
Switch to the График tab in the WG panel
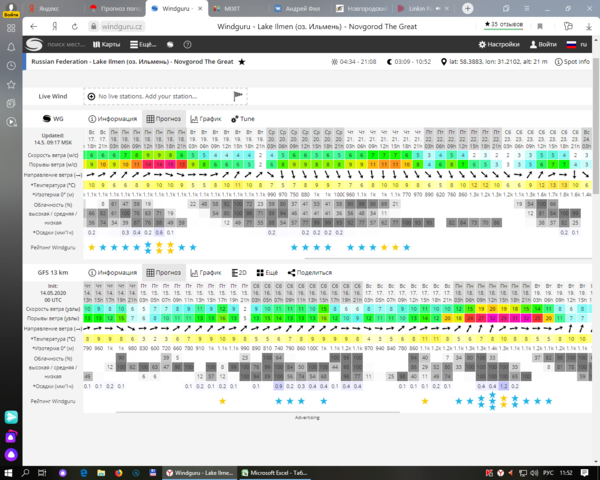tap(205, 118)
